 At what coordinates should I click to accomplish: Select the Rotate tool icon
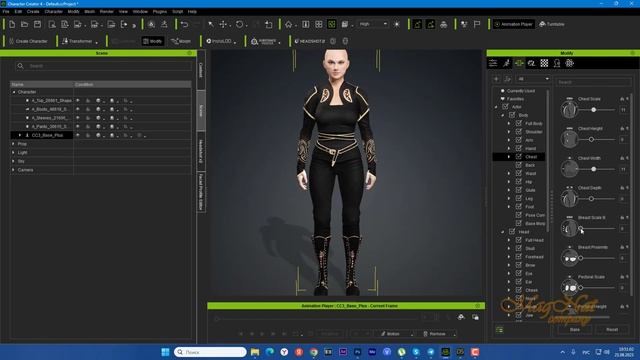(240, 24)
